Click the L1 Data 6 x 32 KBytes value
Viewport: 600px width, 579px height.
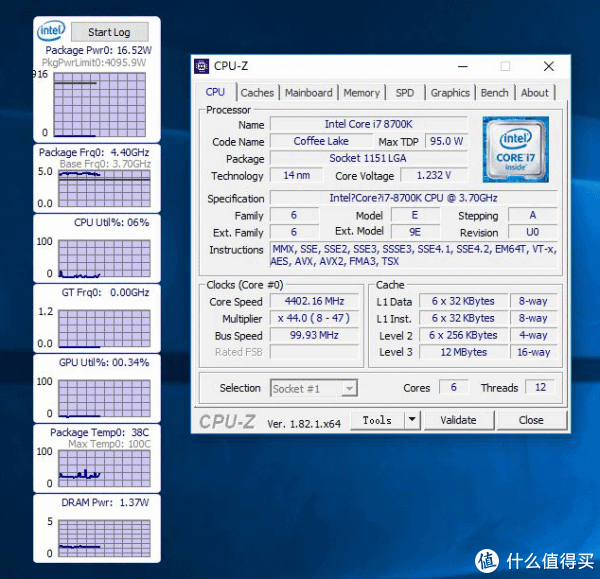tap(463, 301)
